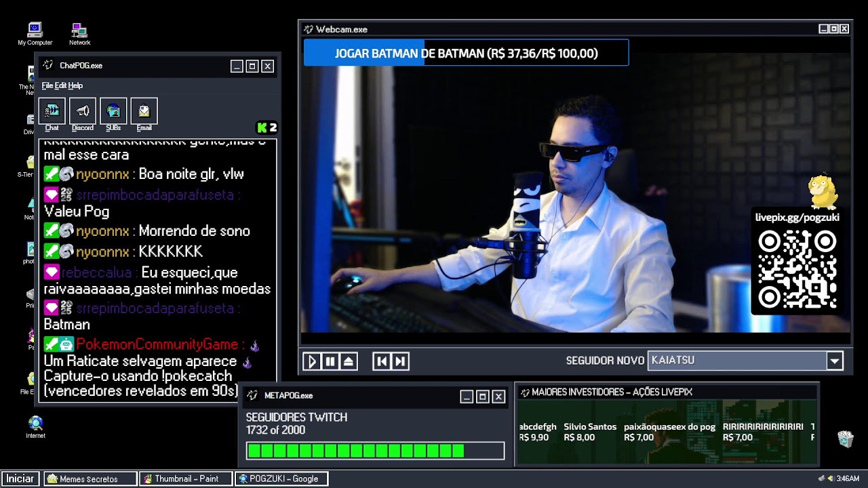Click the KAIATSU follower field

pos(737,361)
